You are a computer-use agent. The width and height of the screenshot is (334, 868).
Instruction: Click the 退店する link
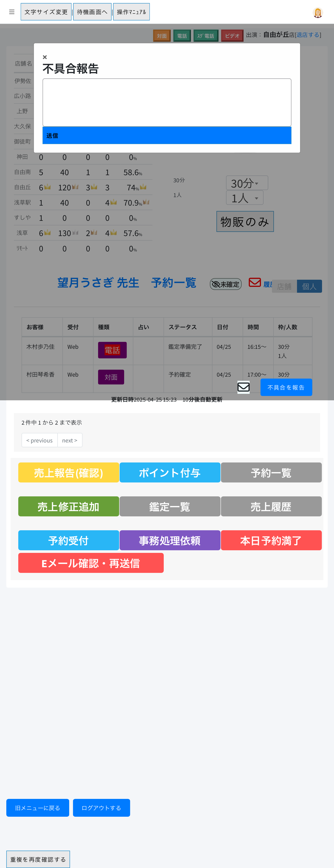(x=308, y=35)
